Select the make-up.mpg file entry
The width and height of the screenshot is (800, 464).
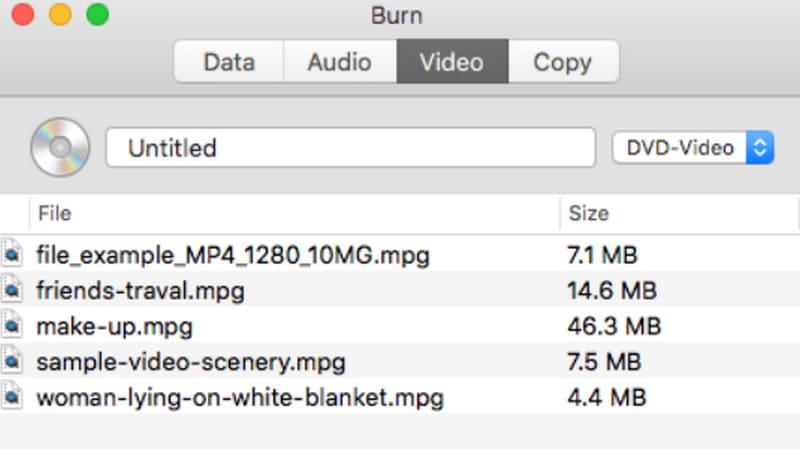[114, 326]
